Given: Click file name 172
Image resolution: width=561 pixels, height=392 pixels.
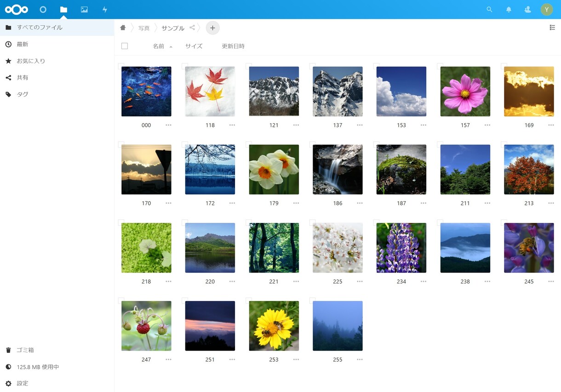Looking at the screenshot, I should pyautogui.click(x=210, y=203).
